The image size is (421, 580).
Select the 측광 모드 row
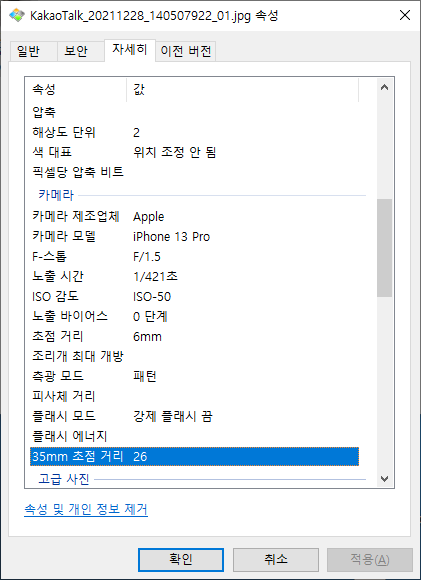194,376
